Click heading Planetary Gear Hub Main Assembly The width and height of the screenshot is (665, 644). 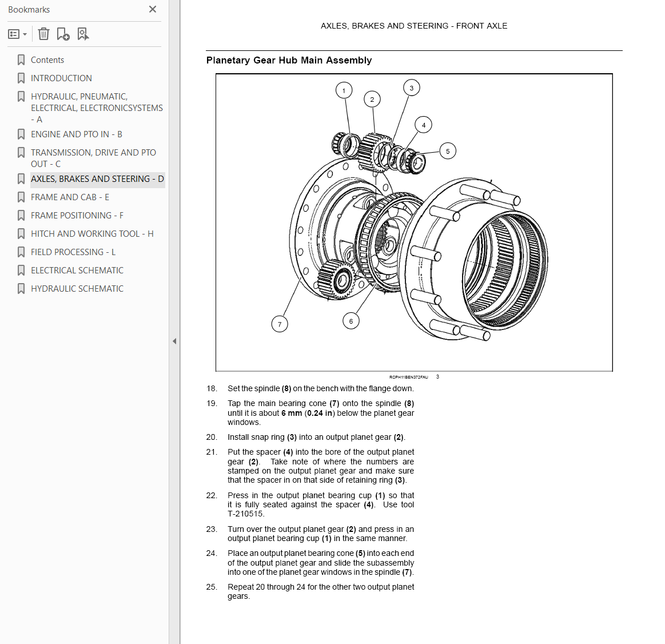coord(289,60)
